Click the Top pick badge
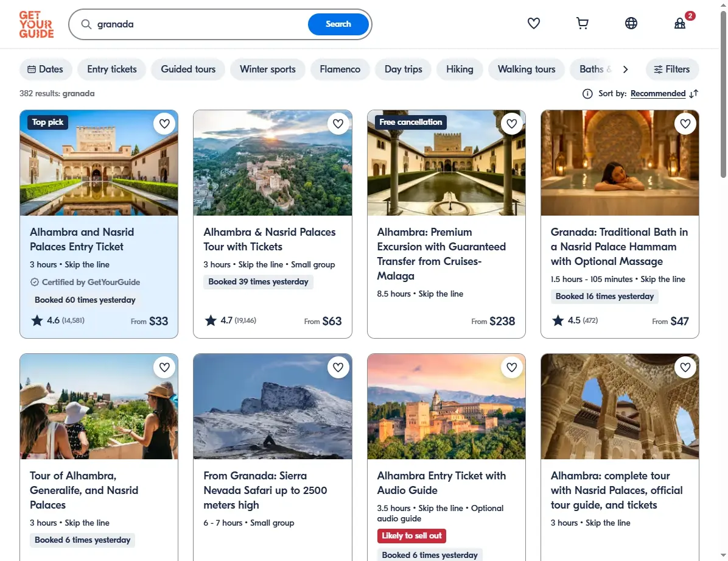Screen dimensions: 728x561 (x=47, y=122)
